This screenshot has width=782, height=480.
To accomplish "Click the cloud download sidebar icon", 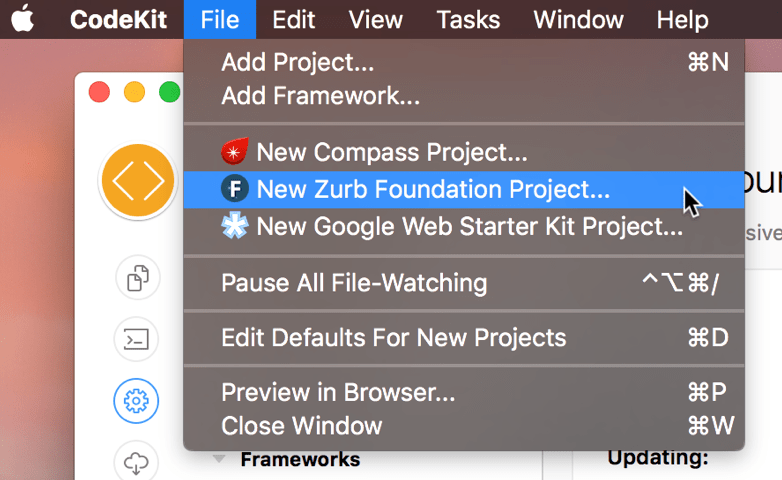I will point(136,463).
